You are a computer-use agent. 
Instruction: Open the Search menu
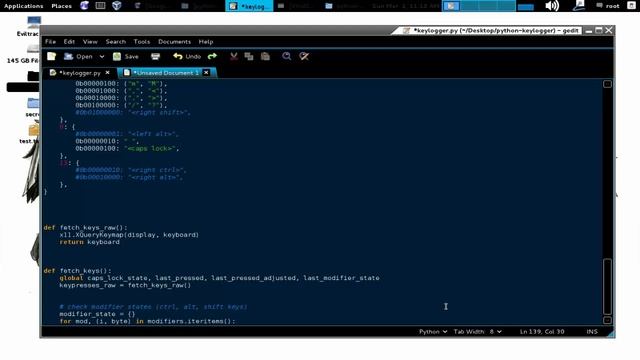click(x=116, y=42)
